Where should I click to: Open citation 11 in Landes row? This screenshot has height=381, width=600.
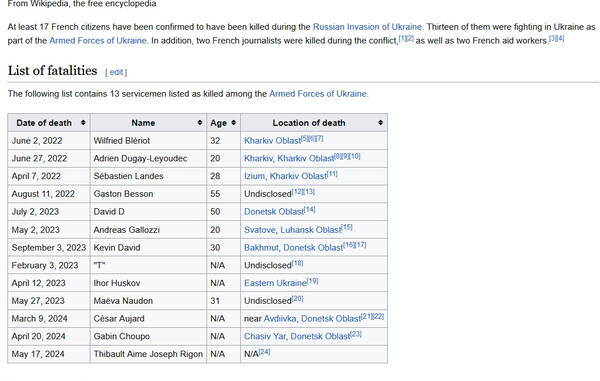332,174
